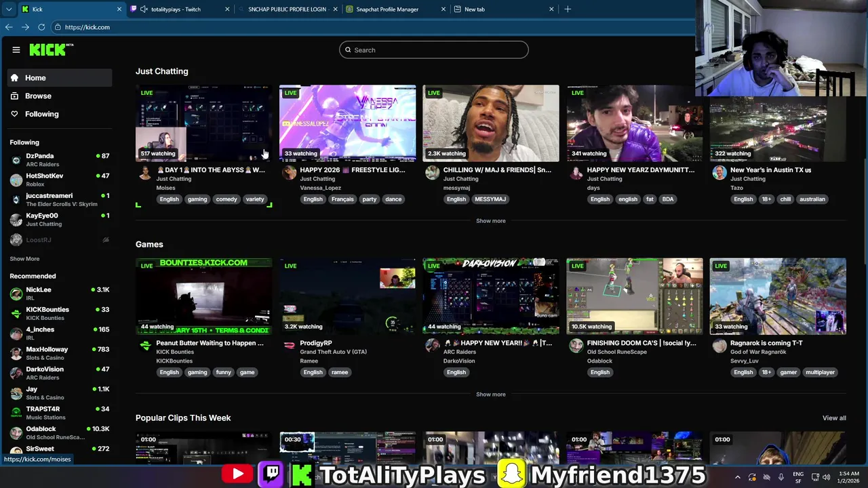Go to Home in sidebar
This screenshot has width=868, height=488.
pos(60,78)
